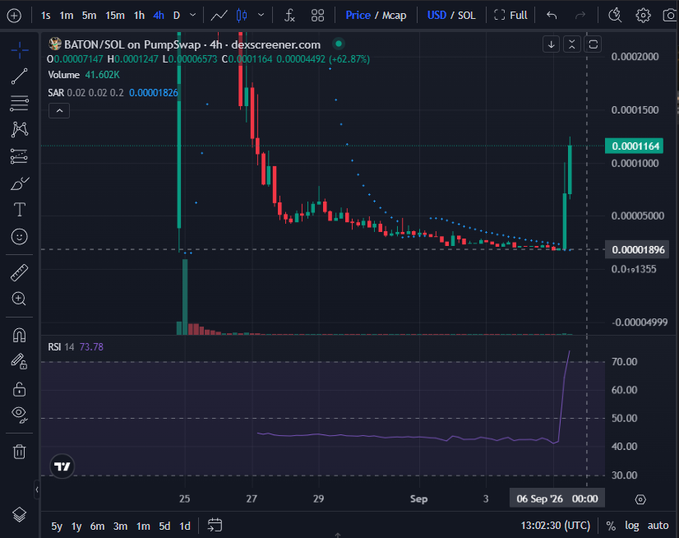Image resolution: width=679 pixels, height=538 pixels.
Task: Select the 1s timeframe
Action: pyautogui.click(x=45, y=16)
